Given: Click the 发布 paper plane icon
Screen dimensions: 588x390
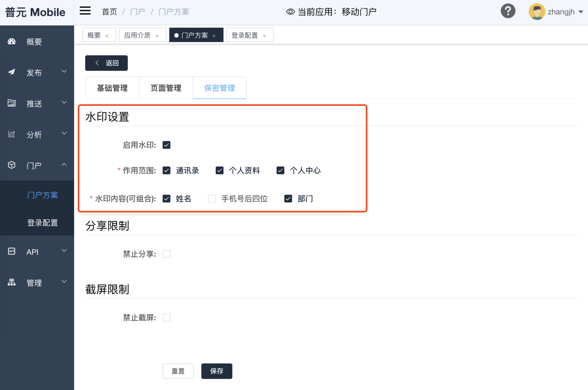Looking at the screenshot, I should tap(12, 72).
